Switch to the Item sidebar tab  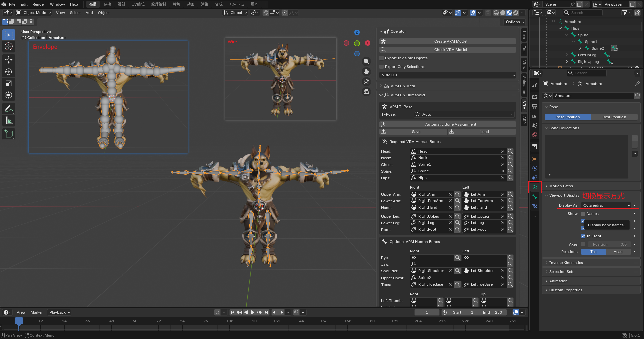524,34
